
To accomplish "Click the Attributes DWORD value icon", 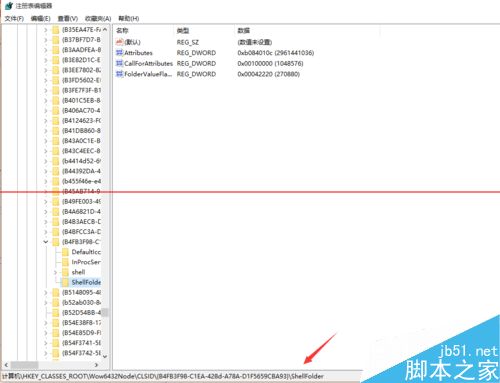I will pos(119,53).
